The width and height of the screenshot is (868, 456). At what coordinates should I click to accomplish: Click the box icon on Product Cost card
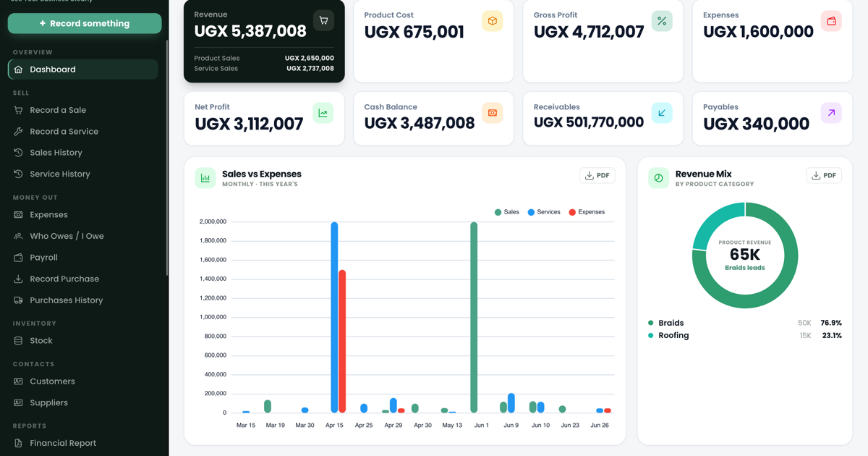tap(493, 21)
